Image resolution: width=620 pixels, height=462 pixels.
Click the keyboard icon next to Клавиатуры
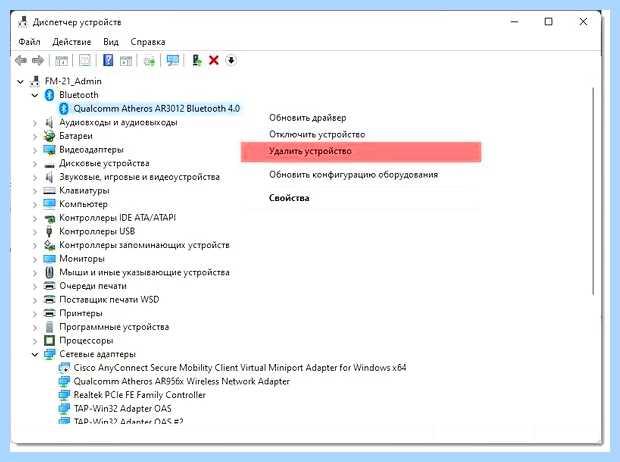coord(49,191)
